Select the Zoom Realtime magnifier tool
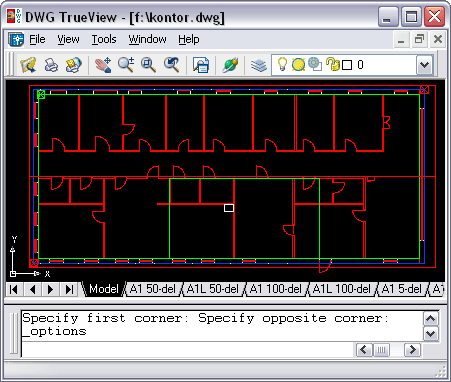This screenshot has width=451, height=382. coord(126,65)
